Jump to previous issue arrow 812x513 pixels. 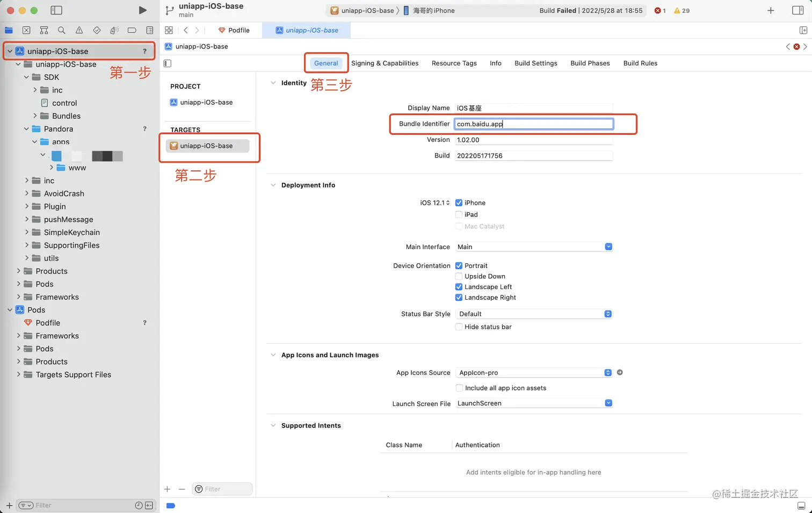788,47
